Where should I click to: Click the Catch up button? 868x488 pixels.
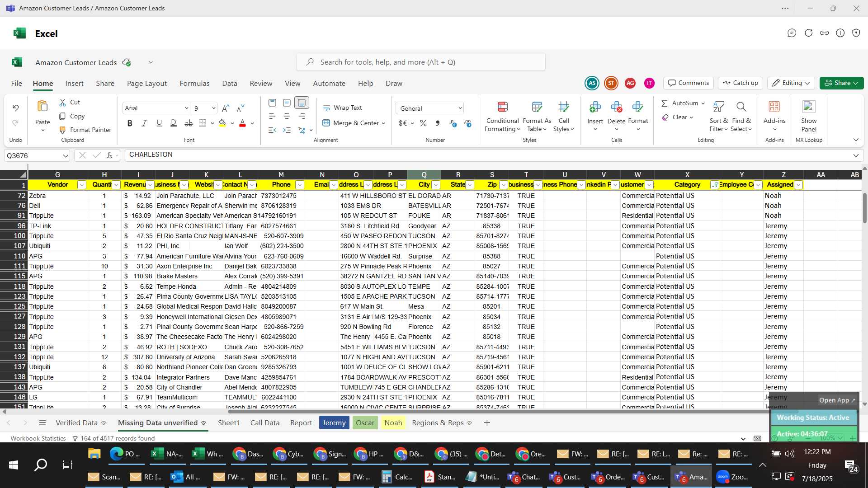coord(741,83)
